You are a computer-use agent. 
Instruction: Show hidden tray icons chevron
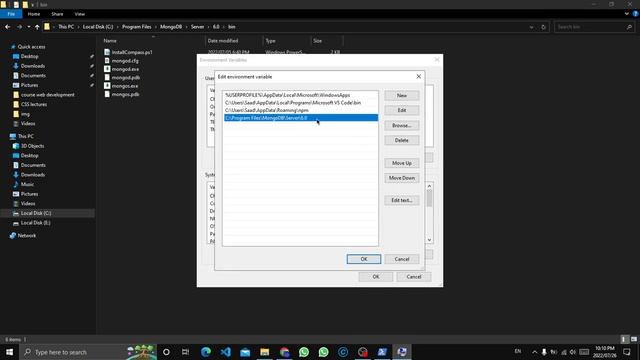534,352
